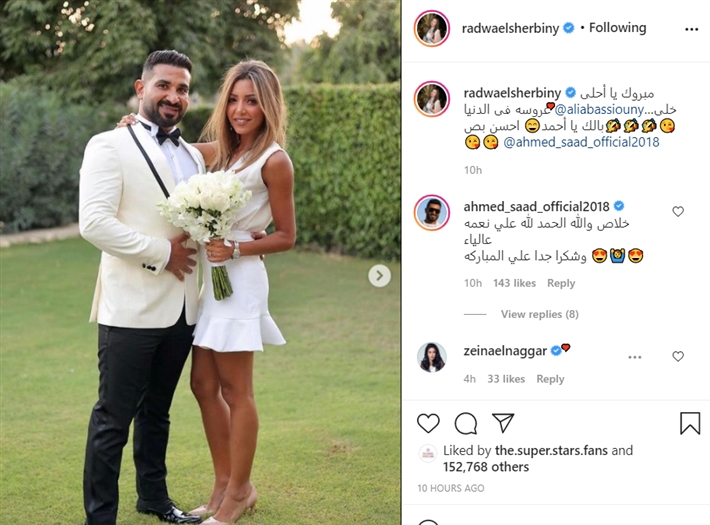Screen dimensions: 710x525
Task: Open ahmed_saad_official2018's avatar
Action: [x=432, y=213]
